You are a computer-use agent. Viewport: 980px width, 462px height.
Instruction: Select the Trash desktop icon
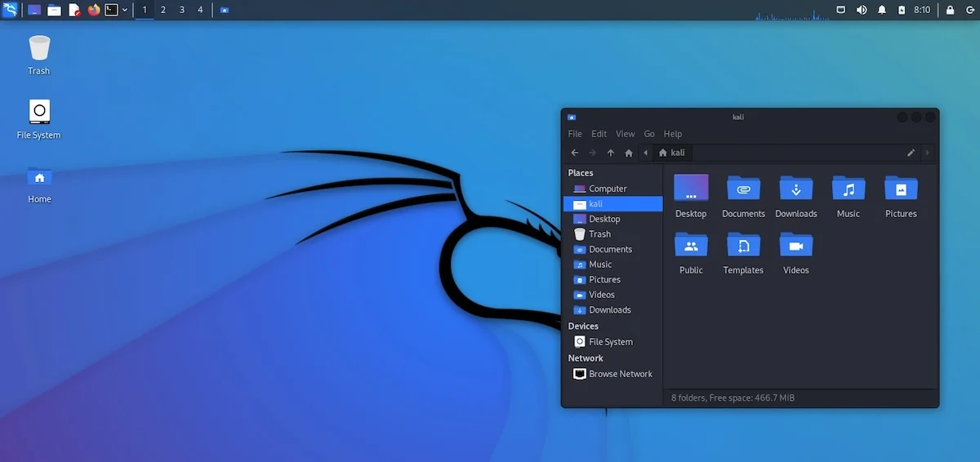pyautogui.click(x=39, y=55)
